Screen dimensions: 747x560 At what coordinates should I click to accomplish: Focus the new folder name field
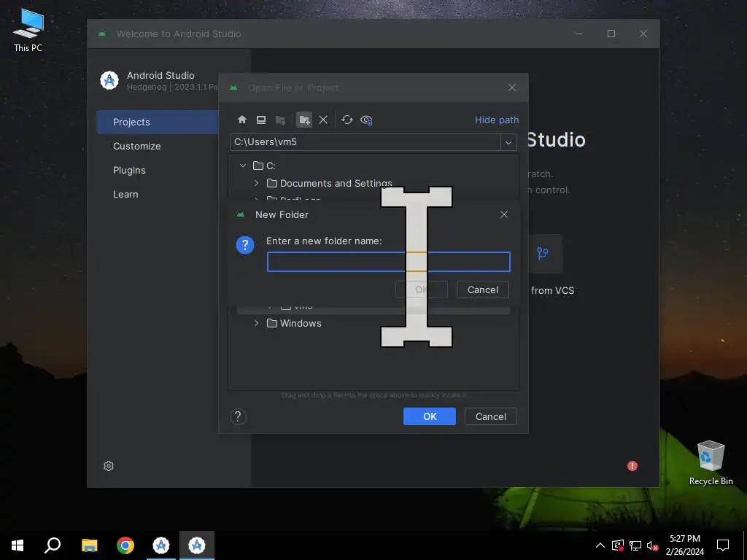coord(388,262)
